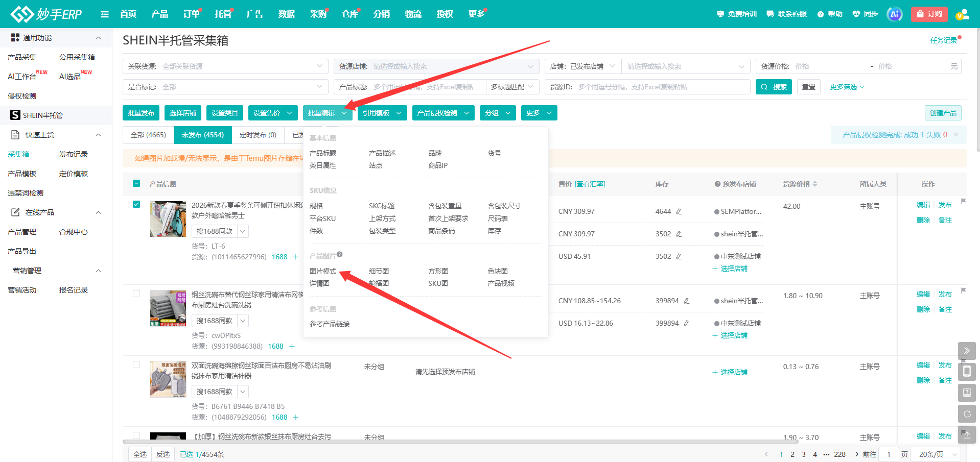Open thumbnail of the 2026新款春夏季 product
Image resolution: width=980 pixels, height=462 pixels.
coord(168,219)
